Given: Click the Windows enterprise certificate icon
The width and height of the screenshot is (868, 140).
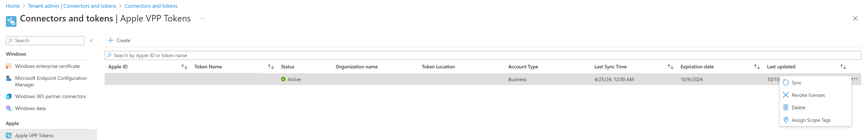Looking at the screenshot, I should click(9, 66).
